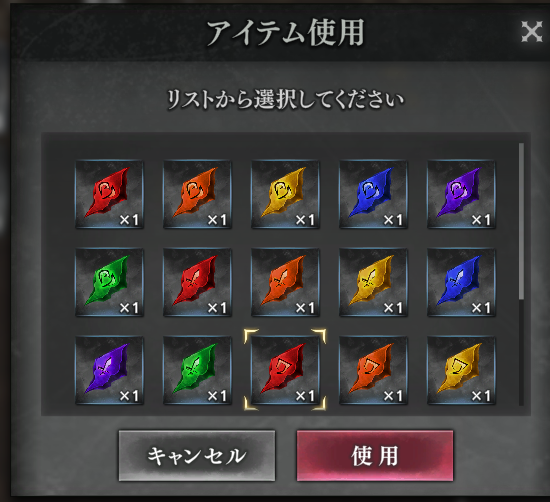Screen dimensions: 550x502
Task: Select the blue stone with sword emblem
Action: click(x=462, y=282)
